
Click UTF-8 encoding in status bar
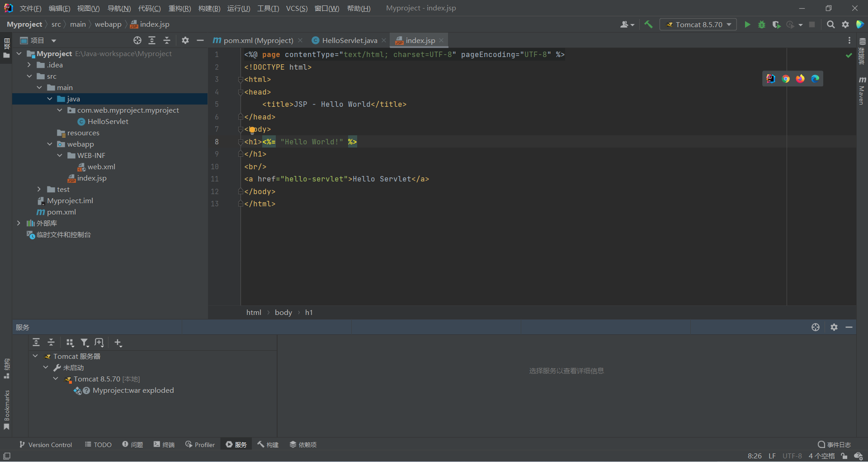792,456
